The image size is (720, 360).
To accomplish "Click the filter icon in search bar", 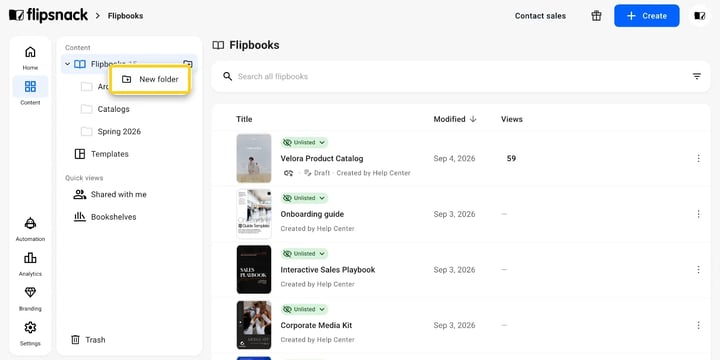I will [697, 76].
